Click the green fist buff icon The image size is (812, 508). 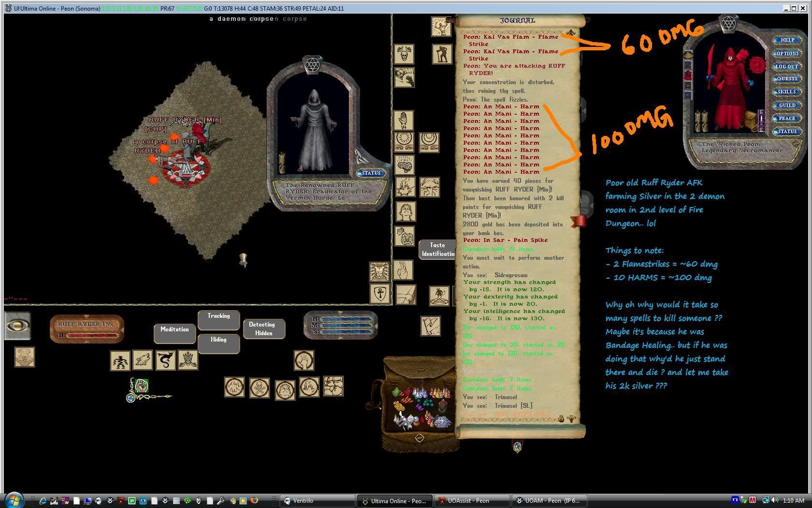[x=141, y=386]
